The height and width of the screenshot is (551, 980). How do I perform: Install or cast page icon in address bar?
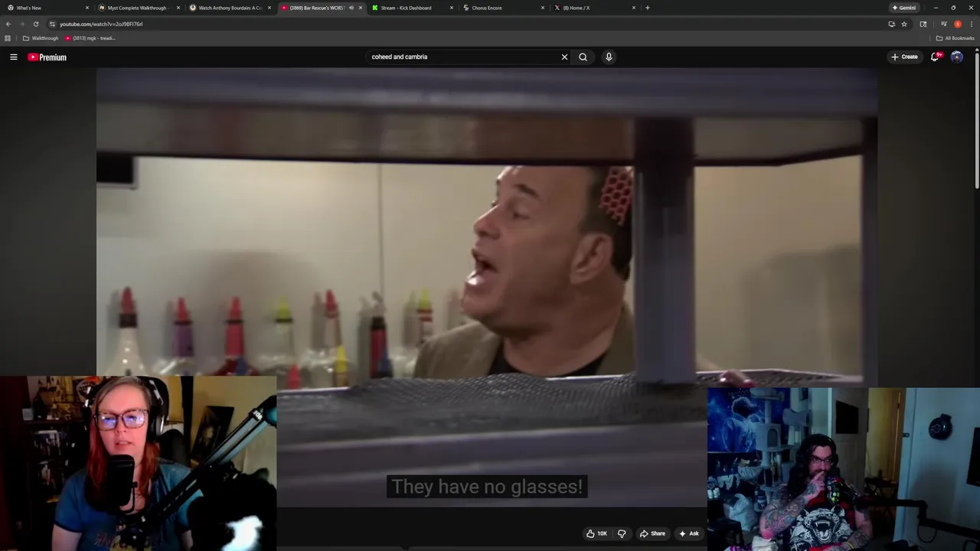[891, 24]
